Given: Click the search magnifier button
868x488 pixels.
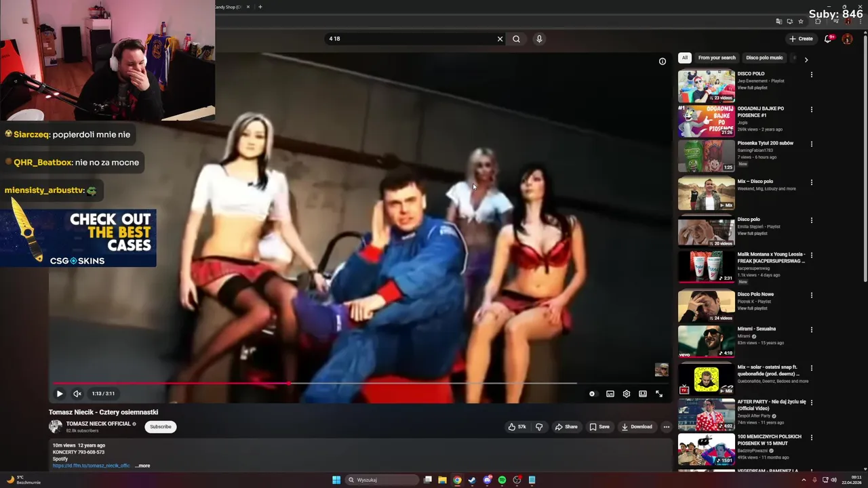Looking at the screenshot, I should [517, 39].
